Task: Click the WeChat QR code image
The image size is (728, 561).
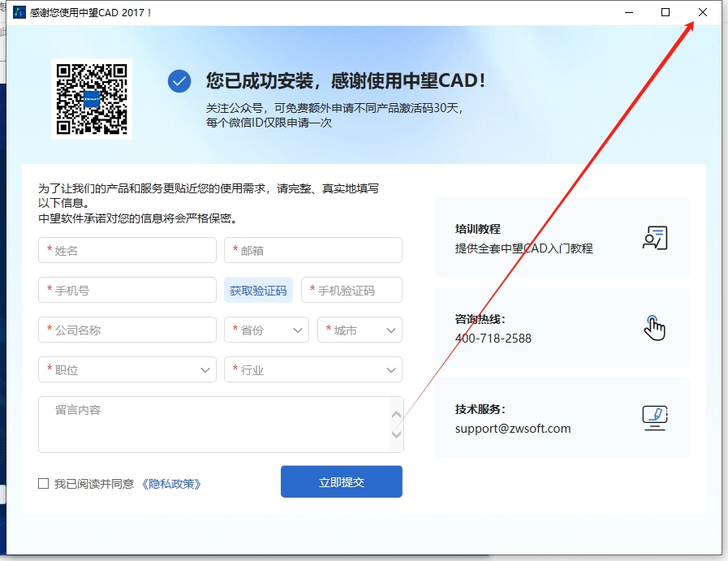Action: [x=92, y=99]
